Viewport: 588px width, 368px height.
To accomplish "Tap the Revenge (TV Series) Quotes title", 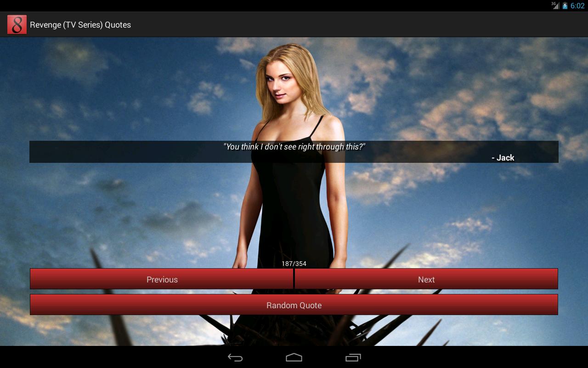I will click(79, 25).
